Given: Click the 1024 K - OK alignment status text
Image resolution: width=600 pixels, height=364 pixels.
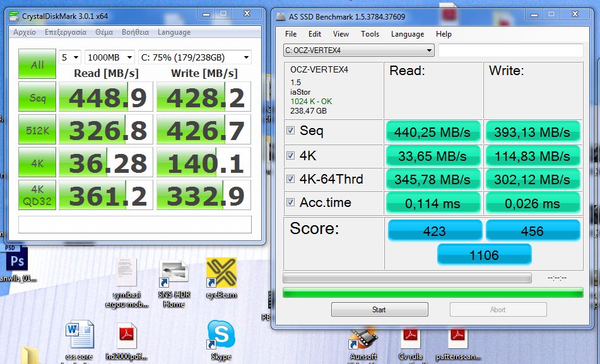Looking at the screenshot, I should click(311, 102).
